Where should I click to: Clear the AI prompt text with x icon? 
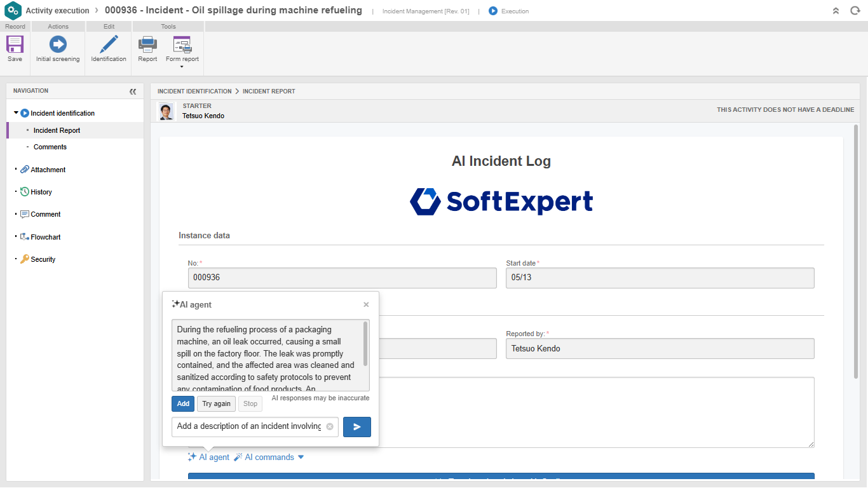click(330, 426)
